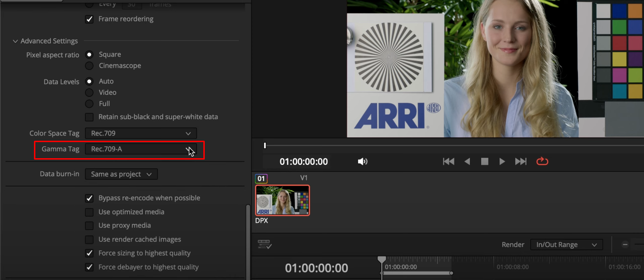Enable Retain sub-black and super-white data
644x280 pixels.
(x=89, y=117)
